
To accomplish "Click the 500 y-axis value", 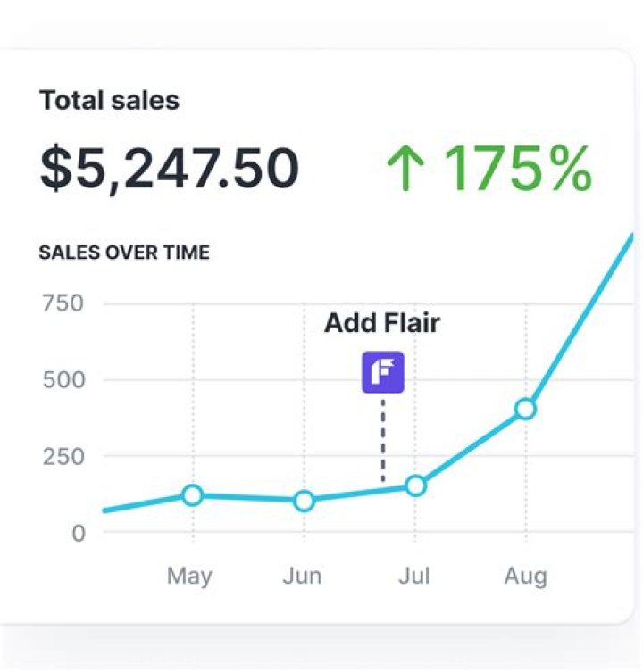I will pyautogui.click(x=63, y=380).
